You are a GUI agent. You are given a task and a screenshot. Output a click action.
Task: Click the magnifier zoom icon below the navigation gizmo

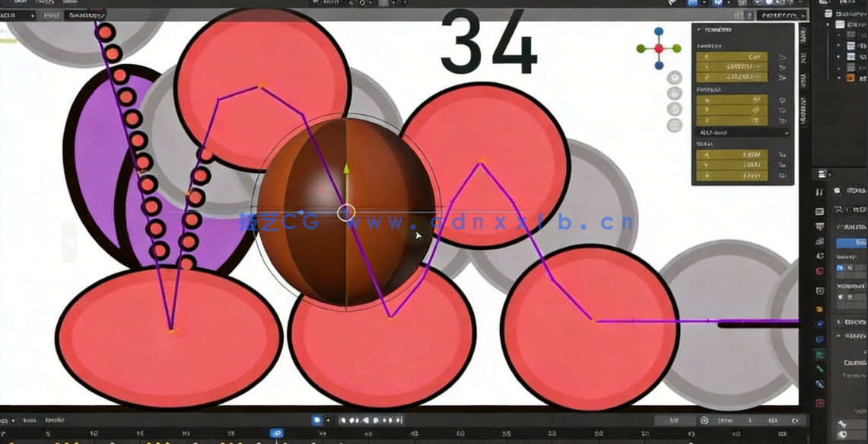[673, 78]
